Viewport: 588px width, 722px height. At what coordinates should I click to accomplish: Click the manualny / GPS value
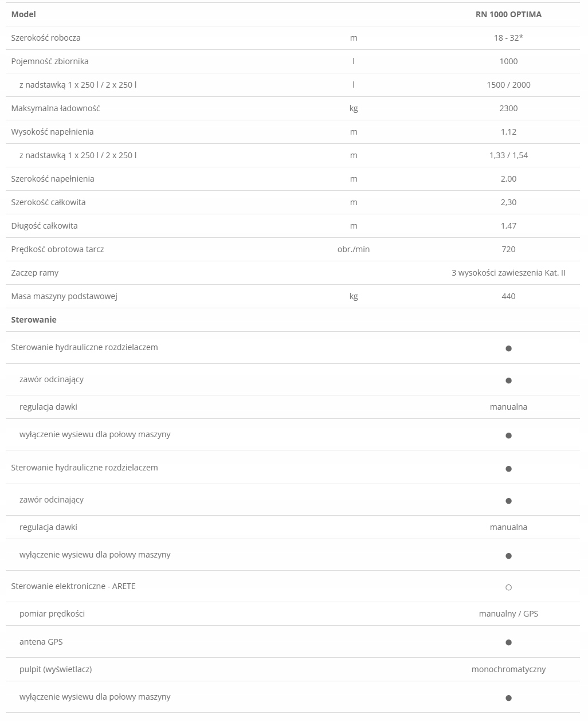[508, 614]
